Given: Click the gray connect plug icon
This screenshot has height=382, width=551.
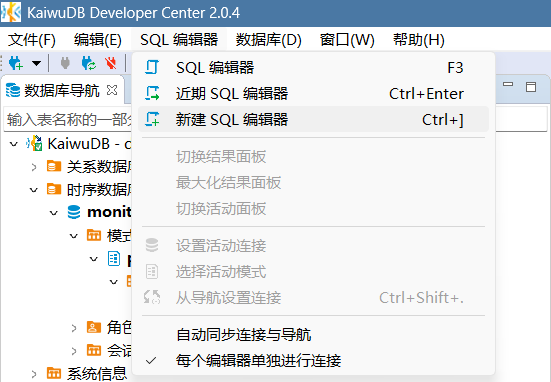Looking at the screenshot, I should coord(65,64).
